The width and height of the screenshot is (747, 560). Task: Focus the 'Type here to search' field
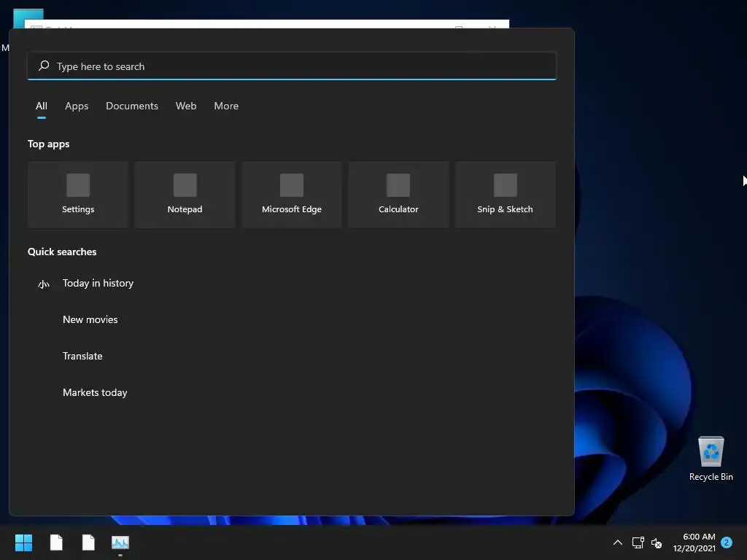pyautogui.click(x=292, y=66)
